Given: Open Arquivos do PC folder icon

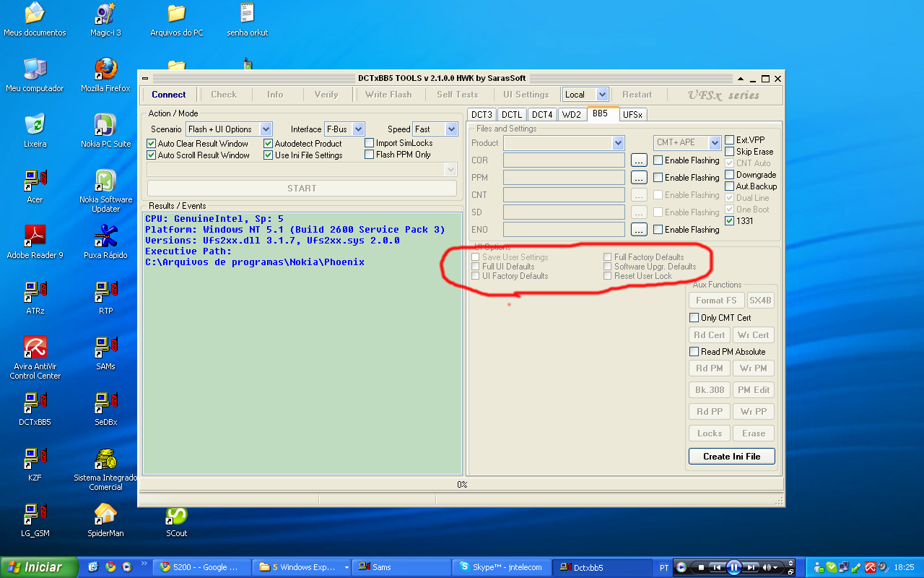Looking at the screenshot, I should click(176, 20).
